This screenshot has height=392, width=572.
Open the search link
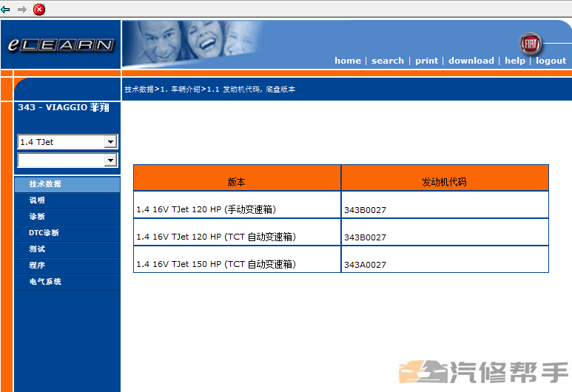point(388,61)
